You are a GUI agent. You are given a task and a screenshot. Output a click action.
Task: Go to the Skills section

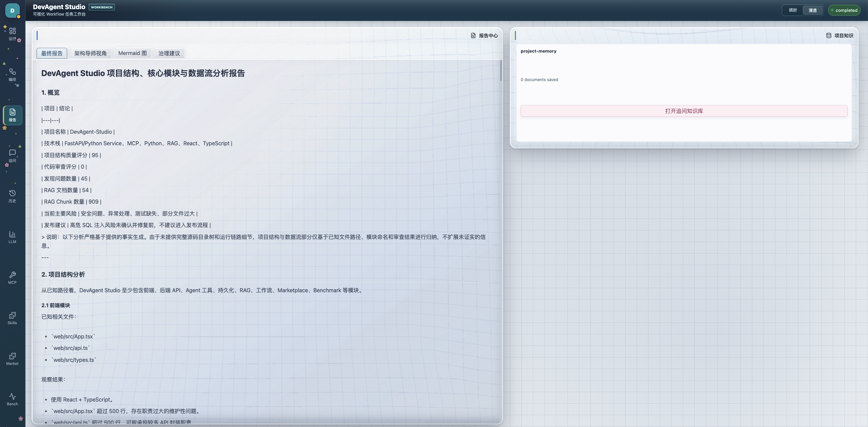pyautogui.click(x=13, y=318)
